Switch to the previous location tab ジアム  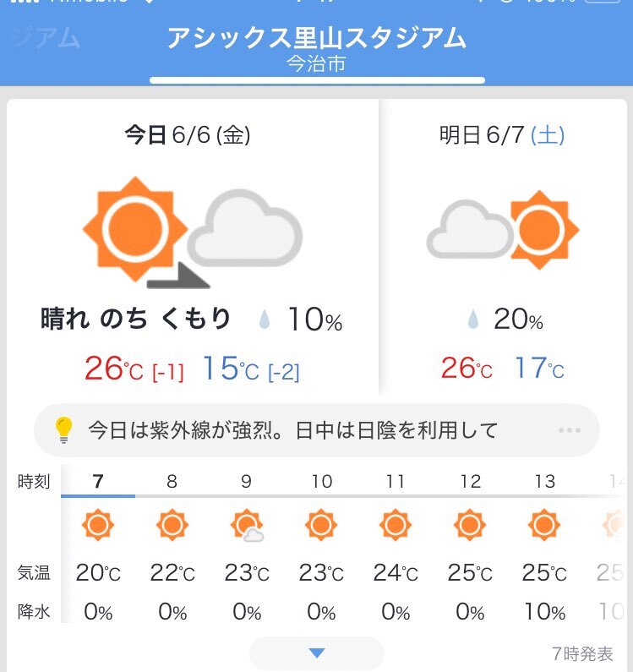(x=44, y=38)
